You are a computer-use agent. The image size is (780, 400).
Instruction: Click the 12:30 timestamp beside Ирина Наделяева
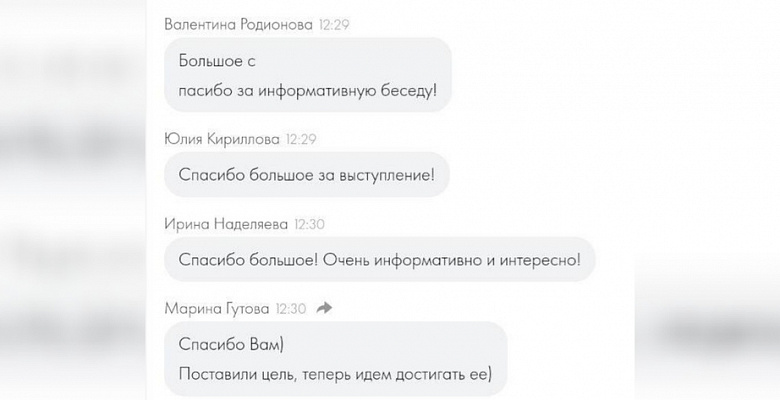(x=309, y=224)
